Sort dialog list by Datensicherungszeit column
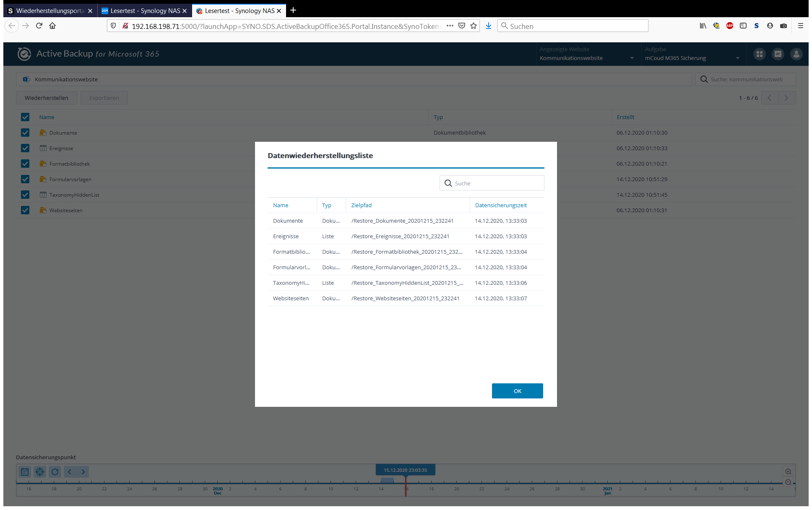 [x=501, y=206]
